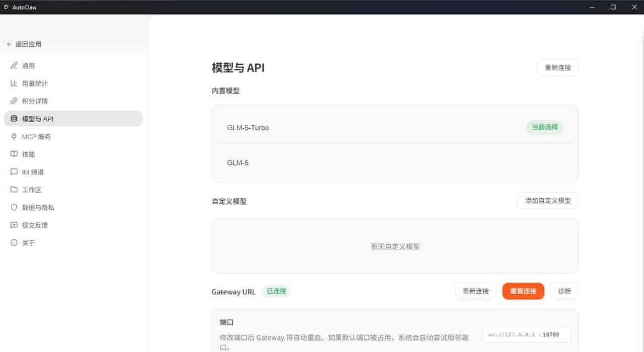Click the info icon for 关于
Image resolution: width=644 pixels, height=352 pixels.
(x=14, y=243)
